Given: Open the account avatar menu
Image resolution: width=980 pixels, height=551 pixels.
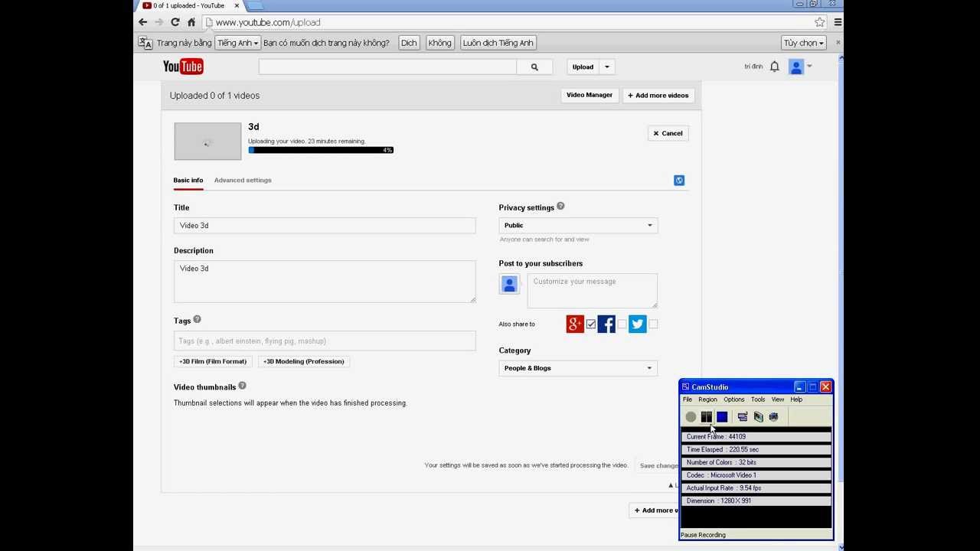Looking at the screenshot, I should click(x=796, y=67).
